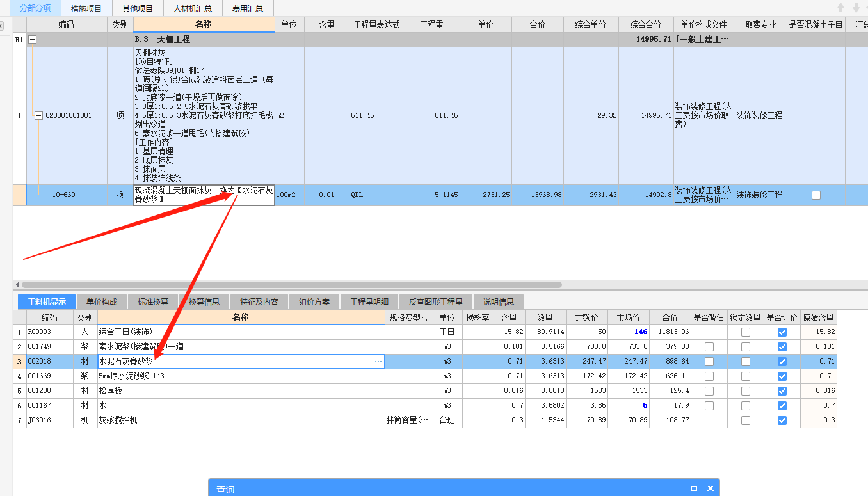Open the ellipsis button in 水泥石灰膏砂浆 name cell
The height and width of the screenshot is (496, 868).
pos(378,362)
